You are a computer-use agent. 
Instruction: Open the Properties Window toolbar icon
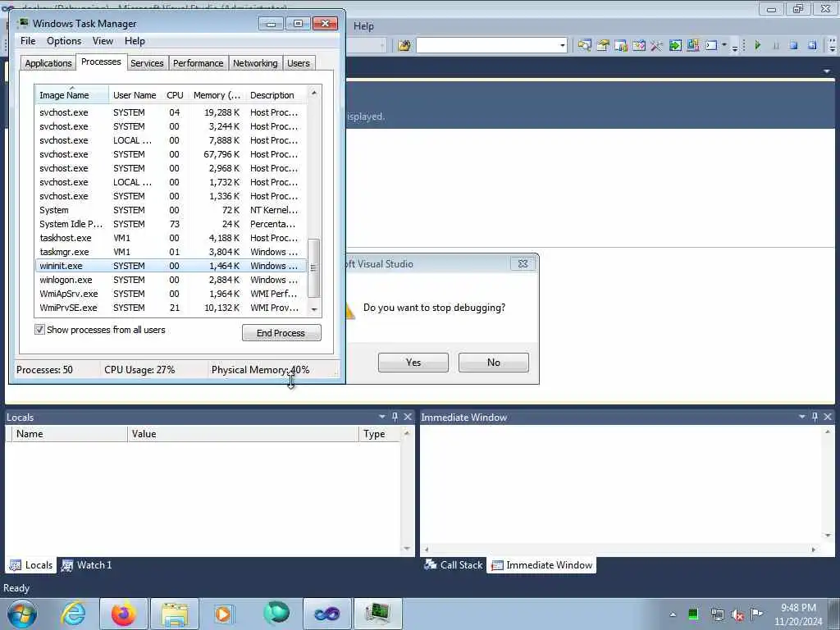[603, 46]
